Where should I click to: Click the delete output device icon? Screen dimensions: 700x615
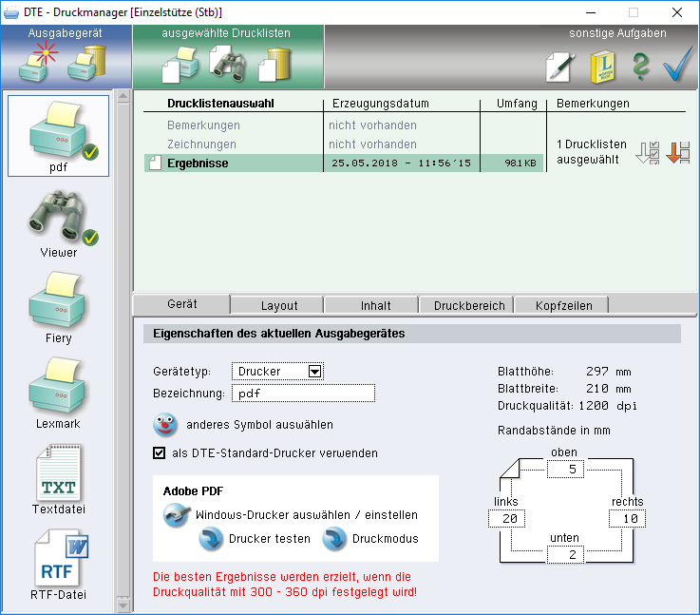click(x=87, y=64)
